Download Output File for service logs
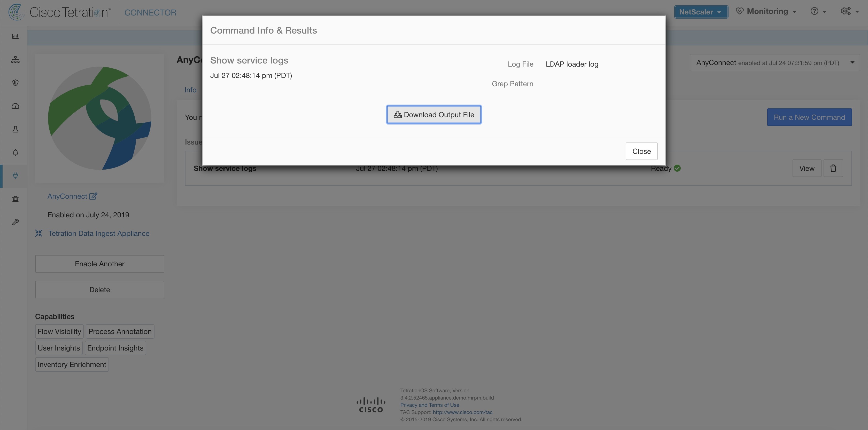The height and width of the screenshot is (430, 868). click(433, 115)
